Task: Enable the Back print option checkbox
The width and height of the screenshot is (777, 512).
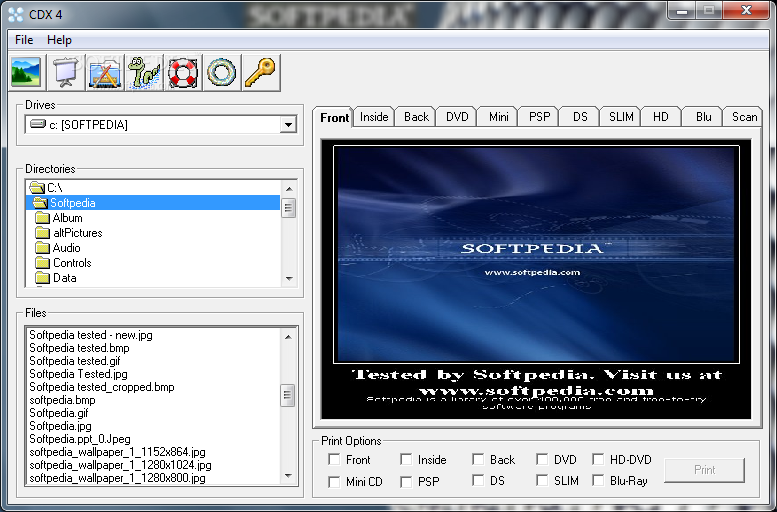Action: tap(478, 459)
